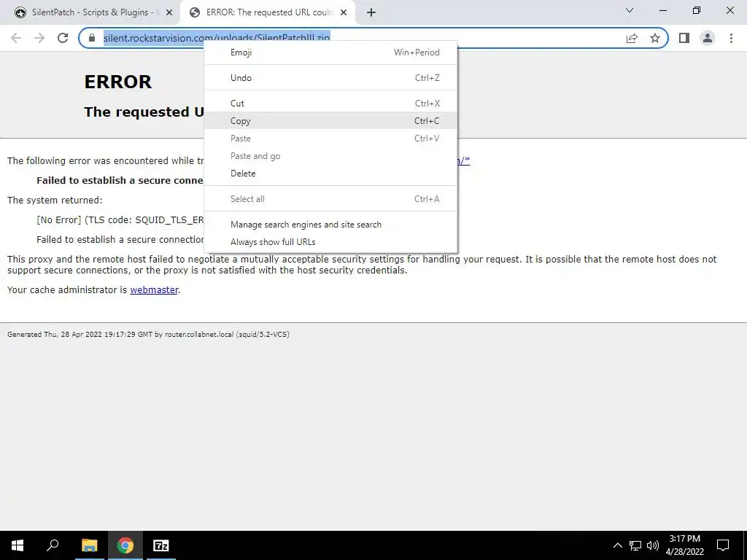This screenshot has height=560, width=747.
Task: Click 'The system returned:' text
Action: [55, 200]
